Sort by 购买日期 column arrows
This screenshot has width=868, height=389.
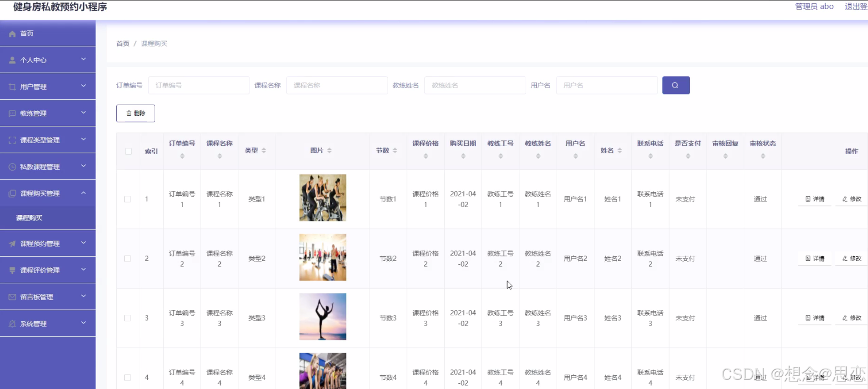click(x=463, y=156)
